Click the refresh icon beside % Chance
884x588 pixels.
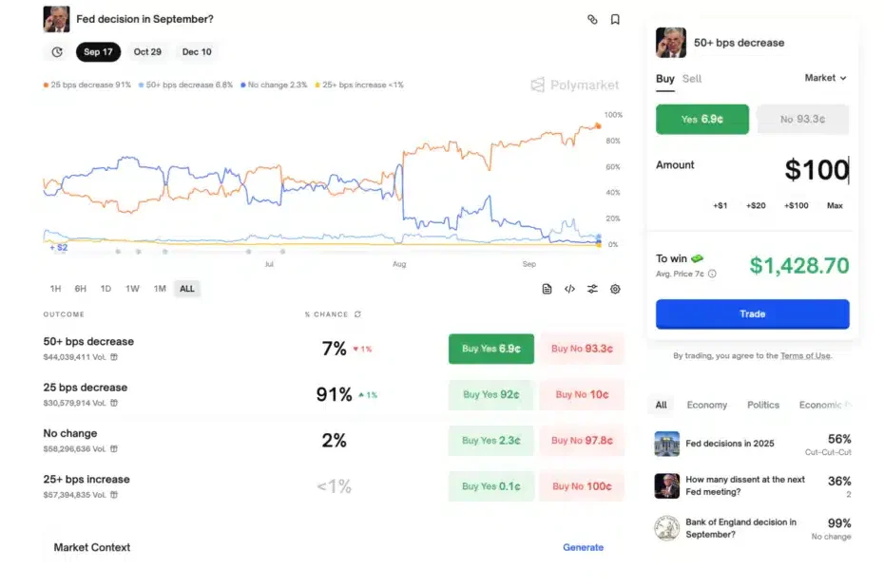[x=357, y=314]
